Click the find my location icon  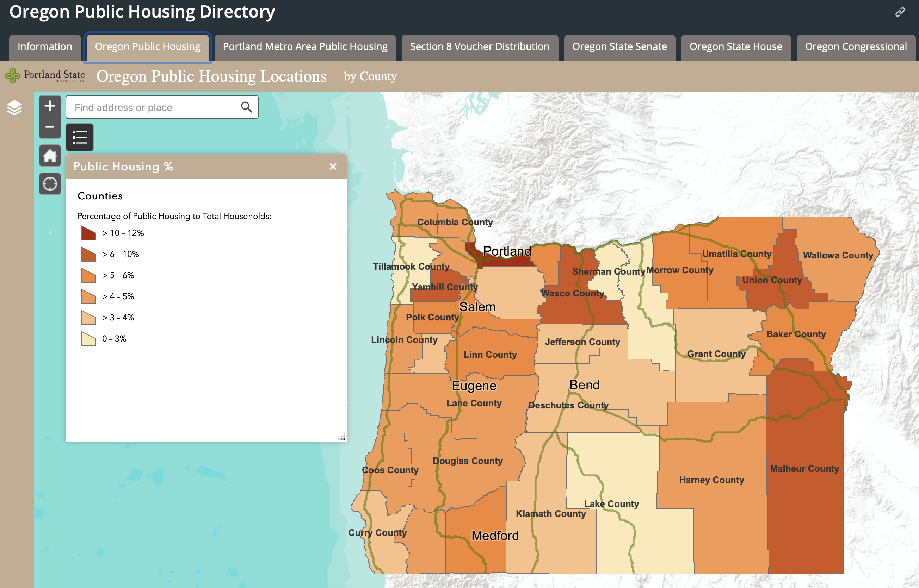coord(50,184)
